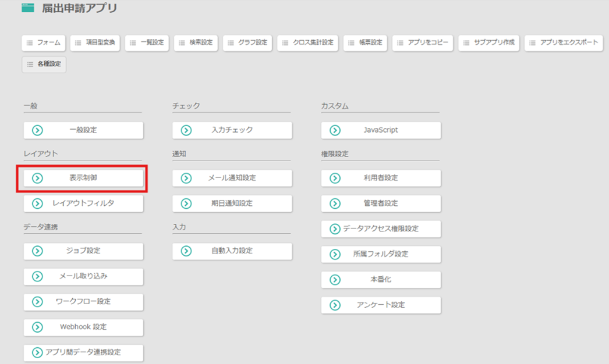This screenshot has width=609, height=364.
Task: Click the arrow icon beside 入力チェック
Action: [186, 130]
